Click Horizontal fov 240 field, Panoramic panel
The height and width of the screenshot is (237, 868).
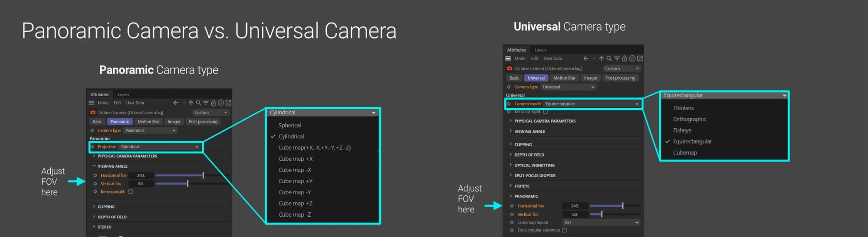141,175
